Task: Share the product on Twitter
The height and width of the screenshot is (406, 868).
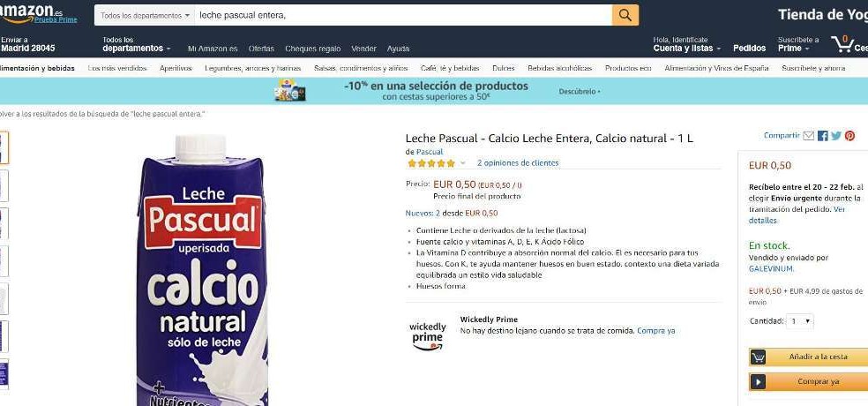Action: [x=836, y=136]
